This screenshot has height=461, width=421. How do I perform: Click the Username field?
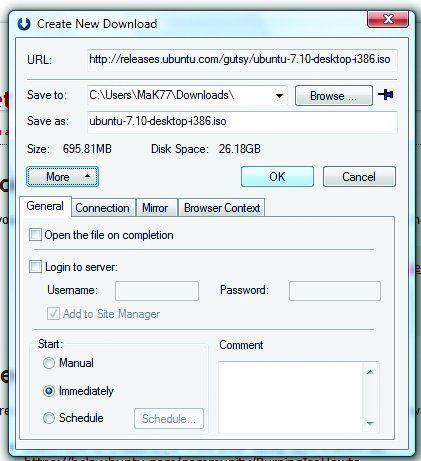point(157,291)
